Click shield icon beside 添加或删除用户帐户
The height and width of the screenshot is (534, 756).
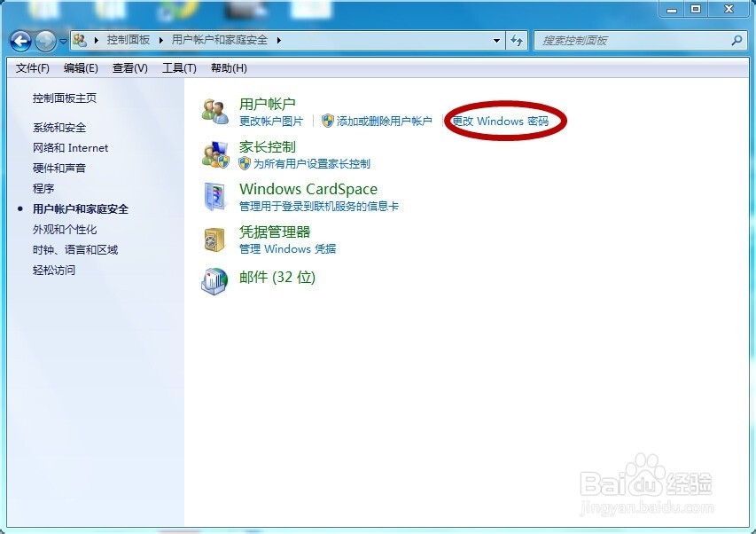coord(328,121)
